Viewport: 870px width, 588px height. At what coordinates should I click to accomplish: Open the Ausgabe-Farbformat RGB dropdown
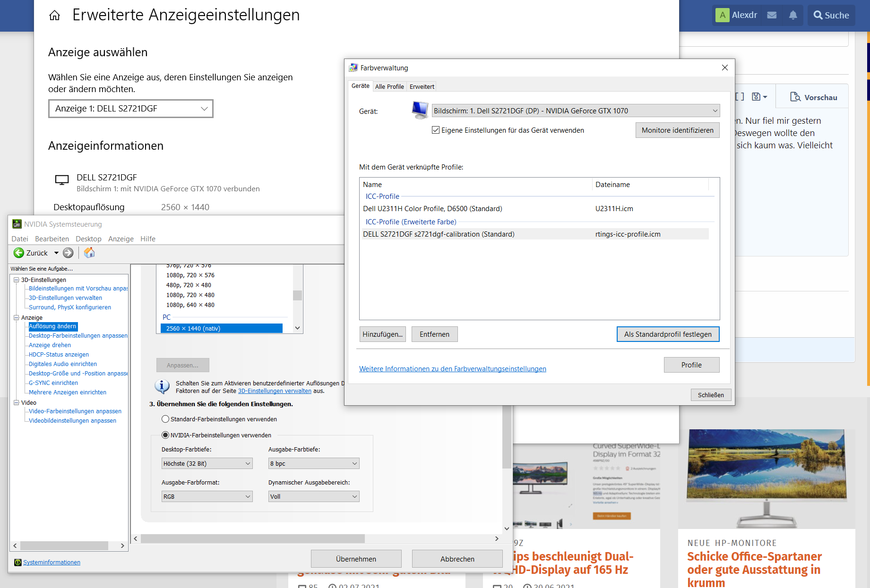click(207, 496)
